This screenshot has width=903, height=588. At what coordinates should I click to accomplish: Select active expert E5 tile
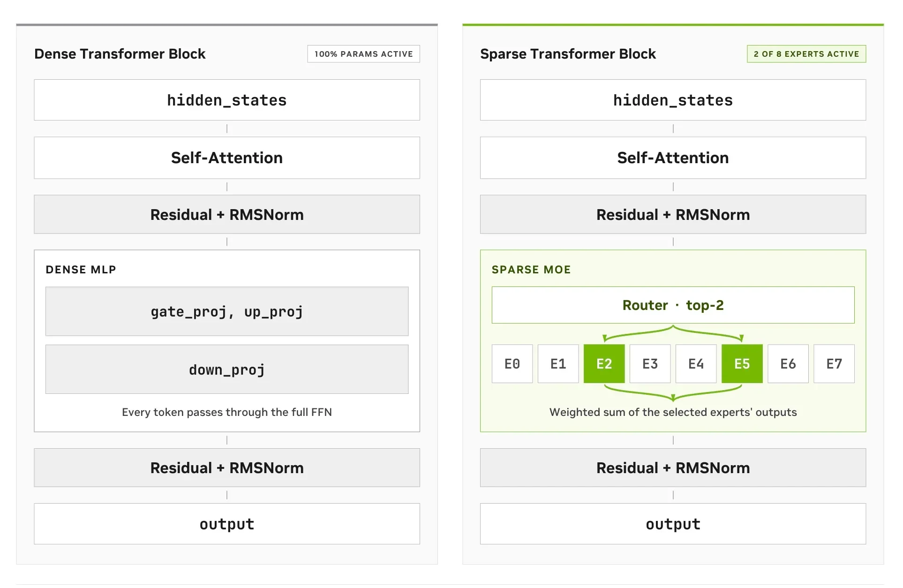[x=742, y=364]
